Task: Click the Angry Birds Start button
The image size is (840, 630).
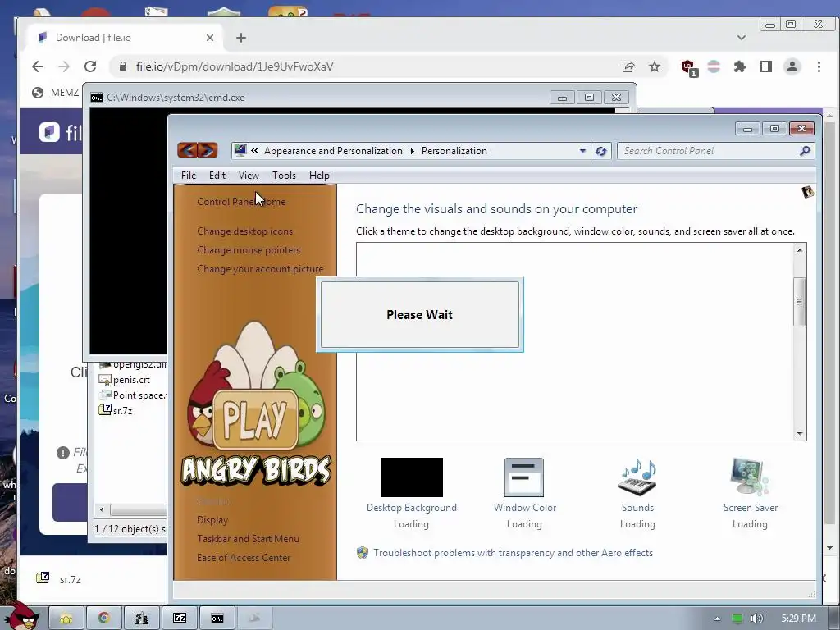Action: pos(22,616)
